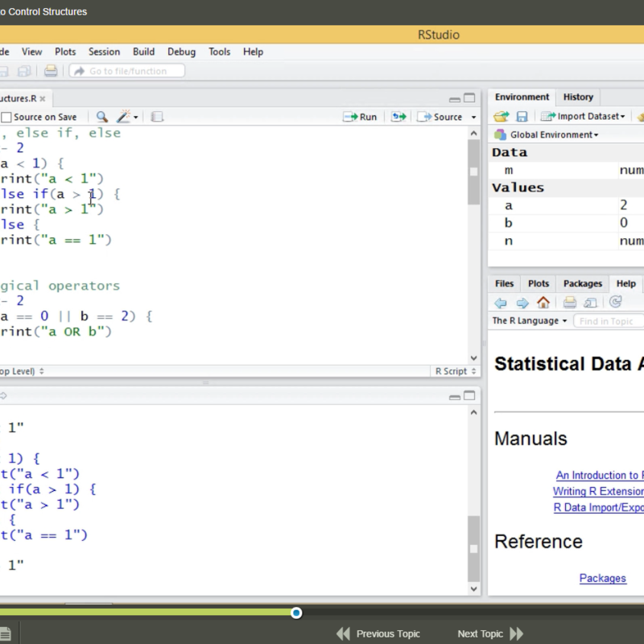Click the Source button
This screenshot has height=644, width=644.
pyautogui.click(x=440, y=117)
